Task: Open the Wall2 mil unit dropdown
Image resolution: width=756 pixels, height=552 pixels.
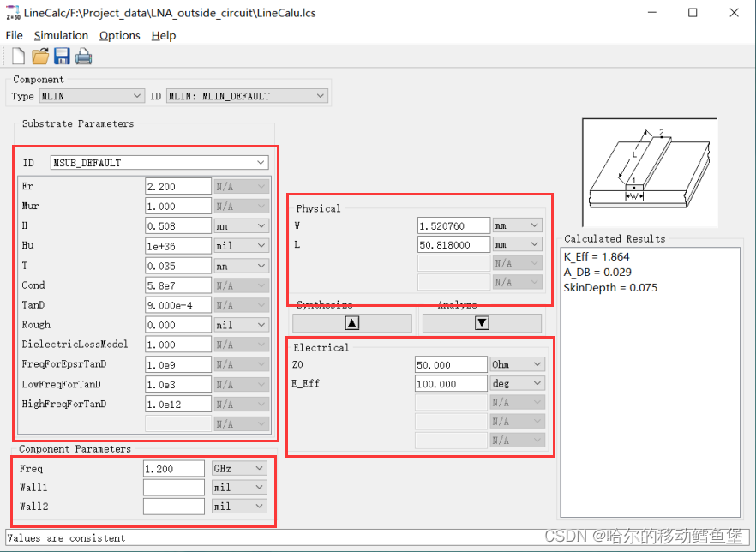Action: pos(239,507)
